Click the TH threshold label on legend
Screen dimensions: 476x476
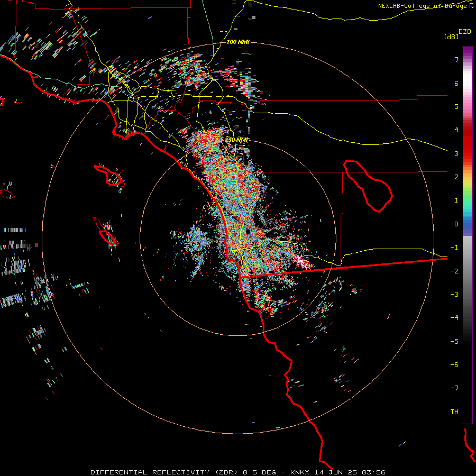pyautogui.click(x=454, y=412)
